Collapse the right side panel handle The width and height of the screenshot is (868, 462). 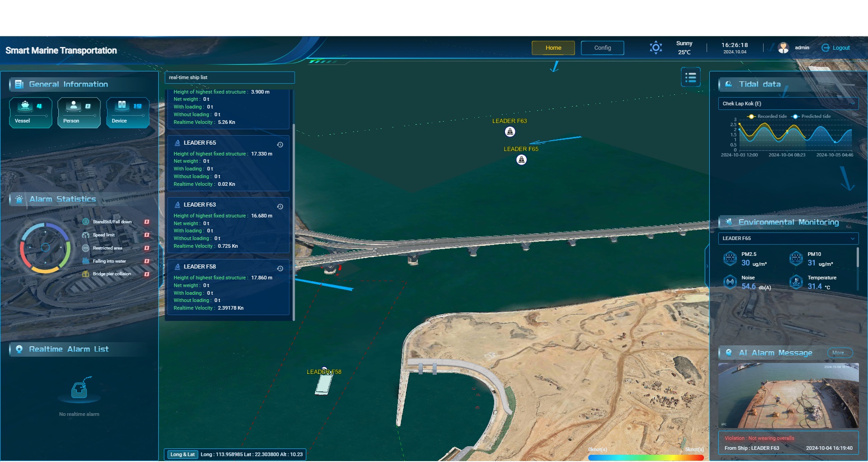707,266
